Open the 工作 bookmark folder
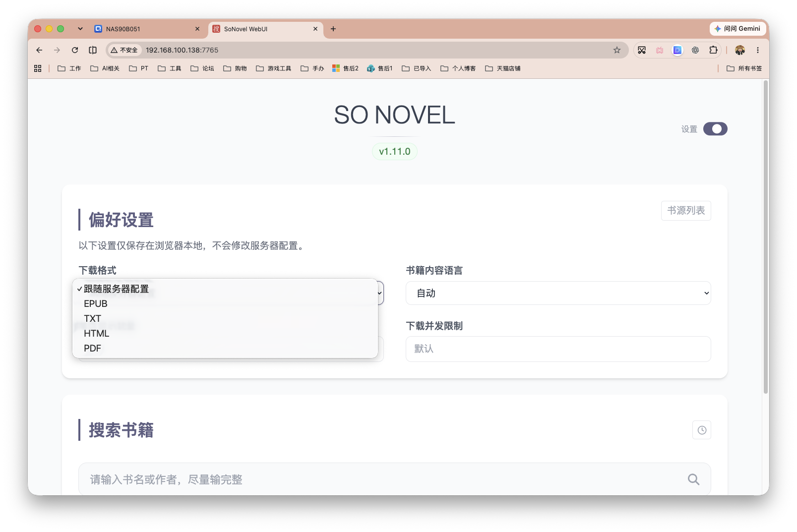 pos(69,68)
